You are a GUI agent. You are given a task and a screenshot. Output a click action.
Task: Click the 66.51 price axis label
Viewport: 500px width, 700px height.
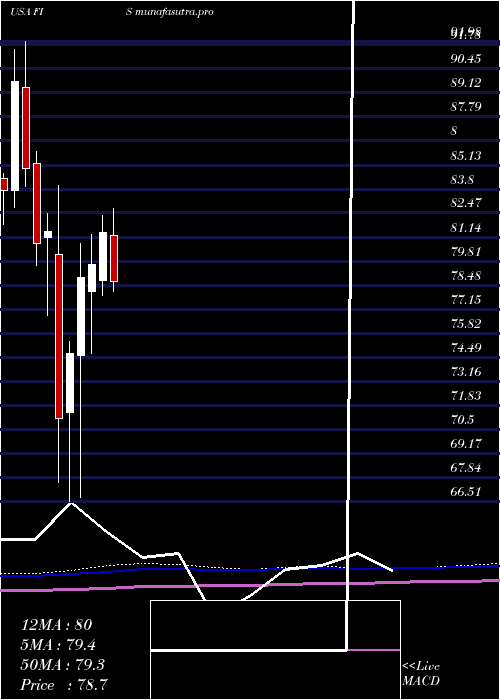coord(466,492)
